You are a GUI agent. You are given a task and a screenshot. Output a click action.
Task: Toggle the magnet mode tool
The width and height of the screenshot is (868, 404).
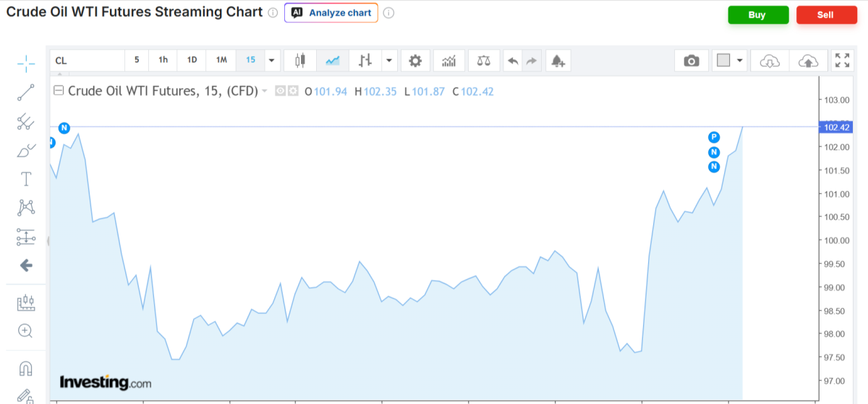coord(26,369)
